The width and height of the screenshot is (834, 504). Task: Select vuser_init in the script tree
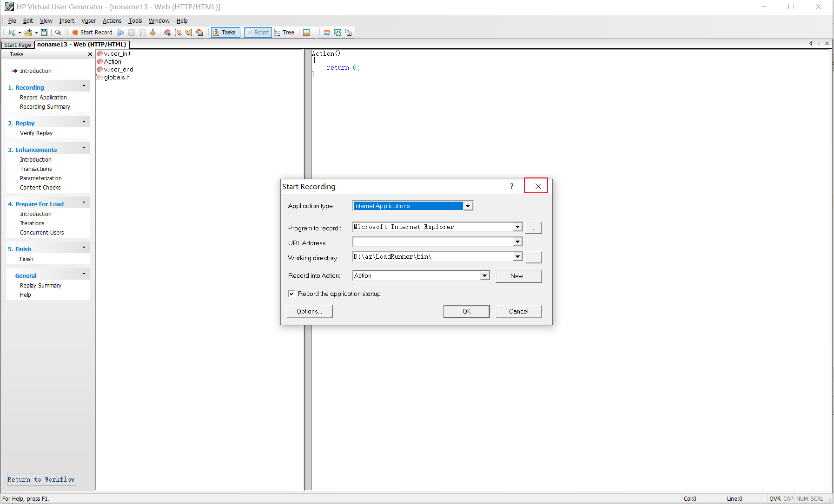click(x=117, y=54)
